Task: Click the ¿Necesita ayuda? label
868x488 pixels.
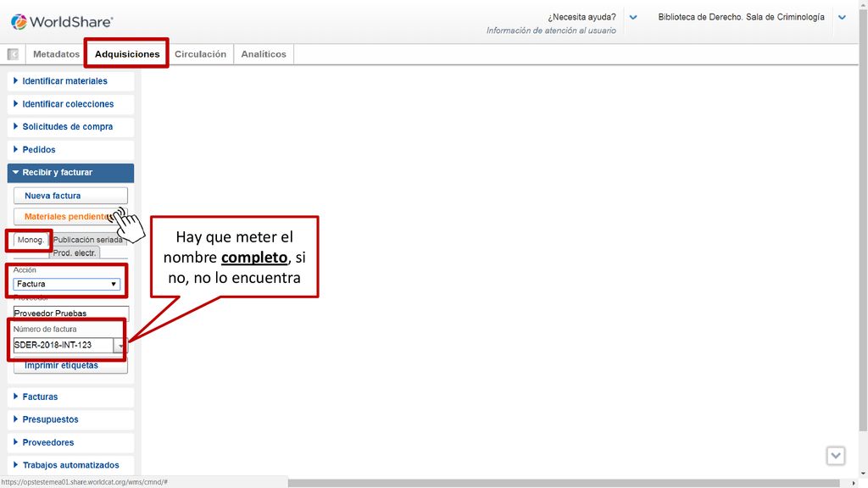Action: click(x=581, y=17)
